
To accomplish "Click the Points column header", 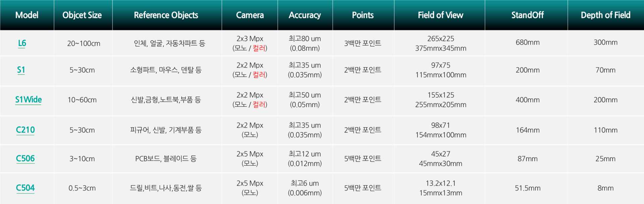I will [x=364, y=15].
